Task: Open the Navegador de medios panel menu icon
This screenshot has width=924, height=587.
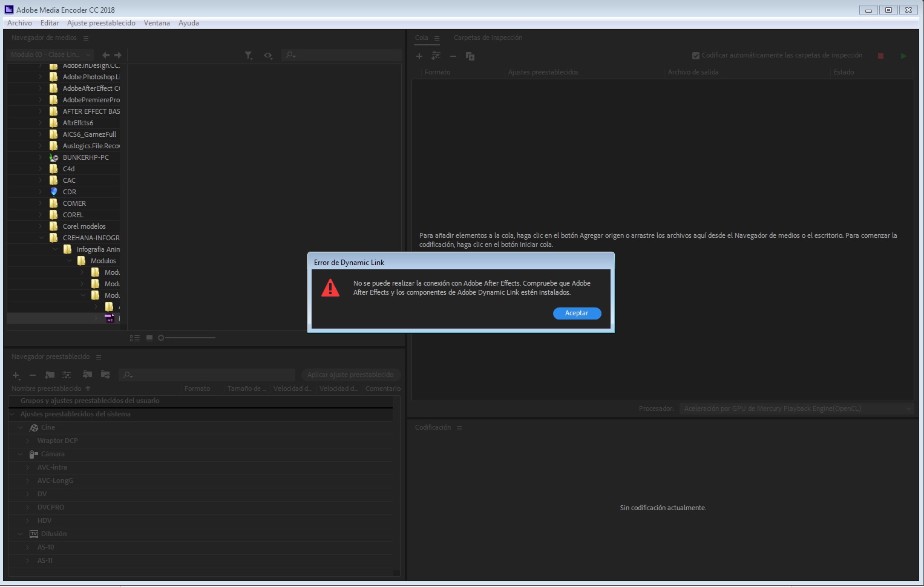Action: [x=85, y=38]
